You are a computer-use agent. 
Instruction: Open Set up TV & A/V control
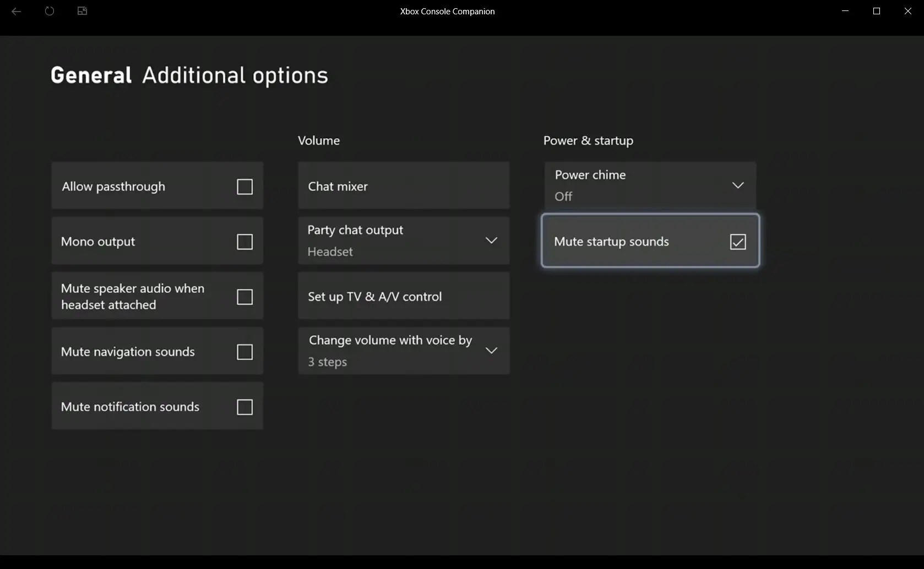pos(403,296)
